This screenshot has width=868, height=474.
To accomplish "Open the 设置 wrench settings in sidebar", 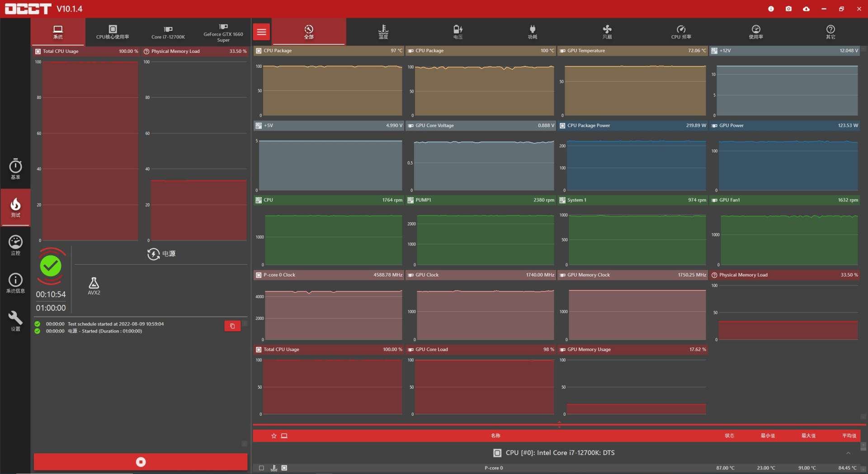I will 15,320.
